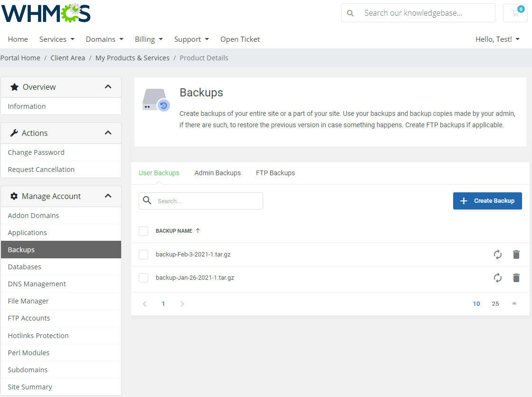Viewport: 532px width, 397px height.
Task: Show unlimited entries per page
Action: point(514,304)
